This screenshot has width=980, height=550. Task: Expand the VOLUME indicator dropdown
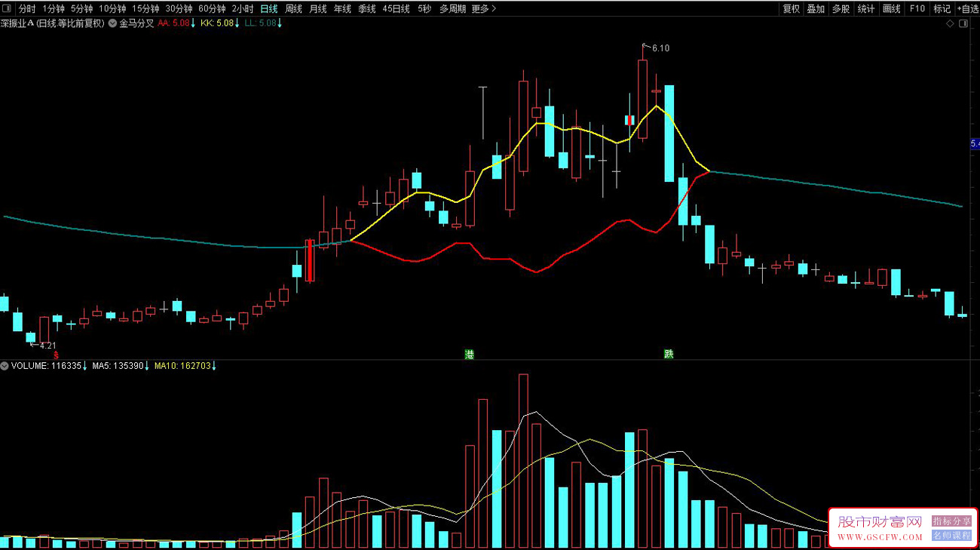[x=5, y=366]
